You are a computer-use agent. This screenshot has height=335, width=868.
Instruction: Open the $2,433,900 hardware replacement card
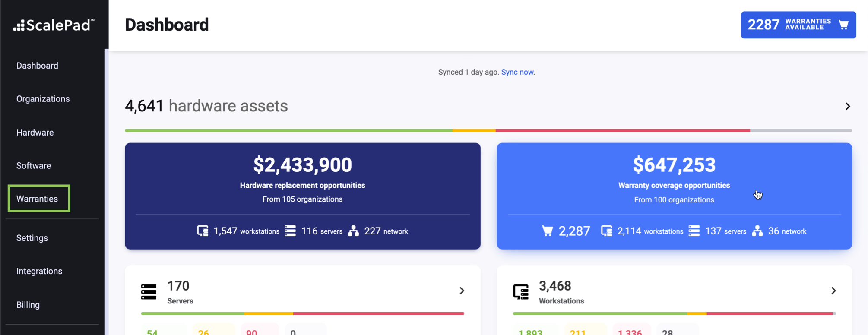303,196
